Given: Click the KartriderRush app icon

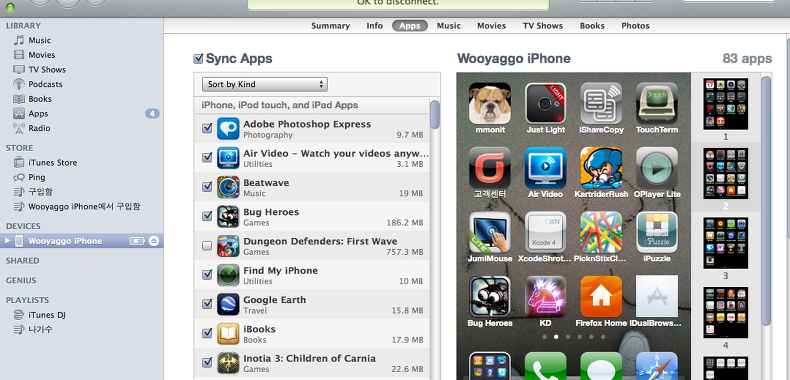Looking at the screenshot, I should (x=601, y=168).
